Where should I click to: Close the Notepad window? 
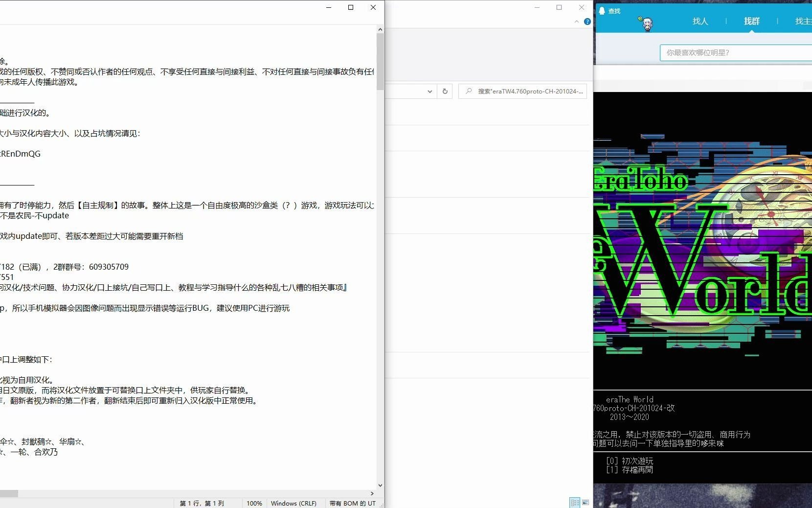373,7
